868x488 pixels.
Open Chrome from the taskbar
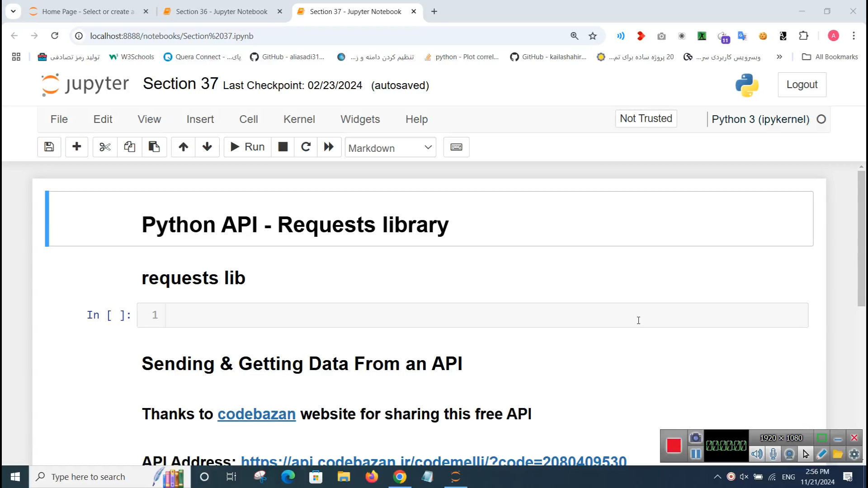[x=400, y=477]
